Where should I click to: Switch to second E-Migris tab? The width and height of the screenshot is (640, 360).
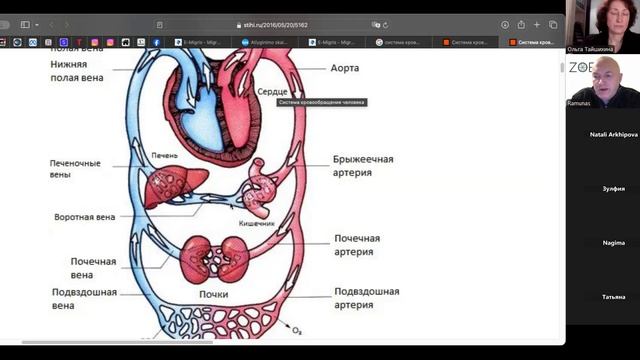click(331, 42)
